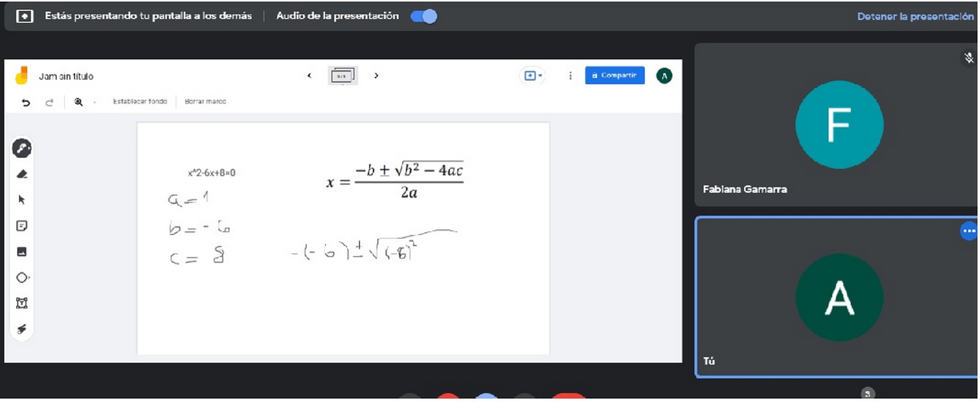This screenshot has width=980, height=402.
Task: Toggle presentation audio switch
Action: click(x=424, y=16)
